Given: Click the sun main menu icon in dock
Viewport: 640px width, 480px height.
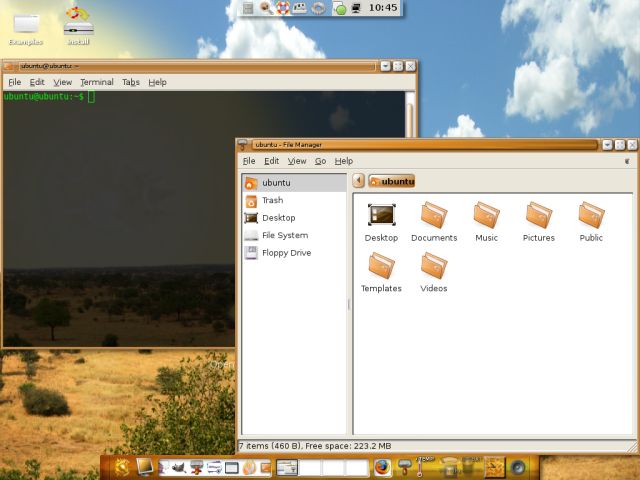Looking at the screenshot, I should pos(122,467).
